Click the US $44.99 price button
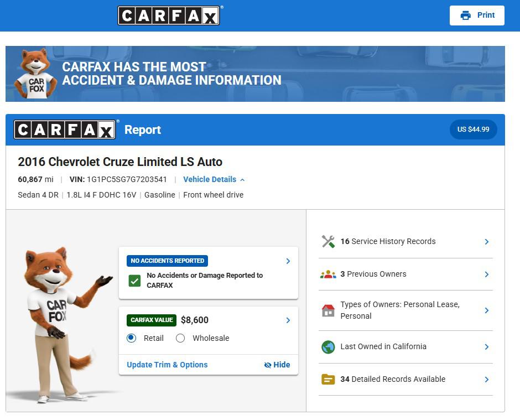 pos(473,129)
